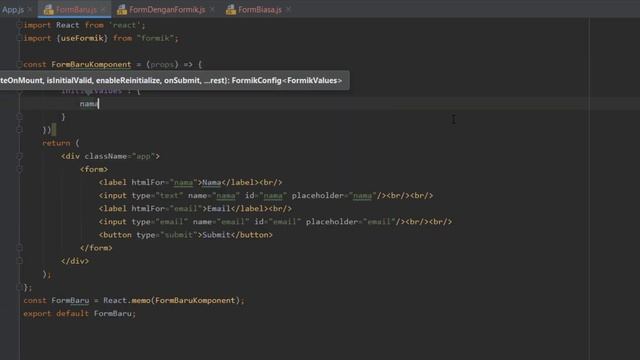Click the 'react' module string
This screenshot has height=360, width=640.
tap(124, 25)
